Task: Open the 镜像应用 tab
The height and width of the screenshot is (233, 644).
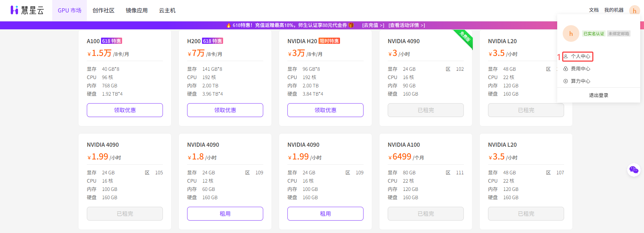Action: click(137, 10)
